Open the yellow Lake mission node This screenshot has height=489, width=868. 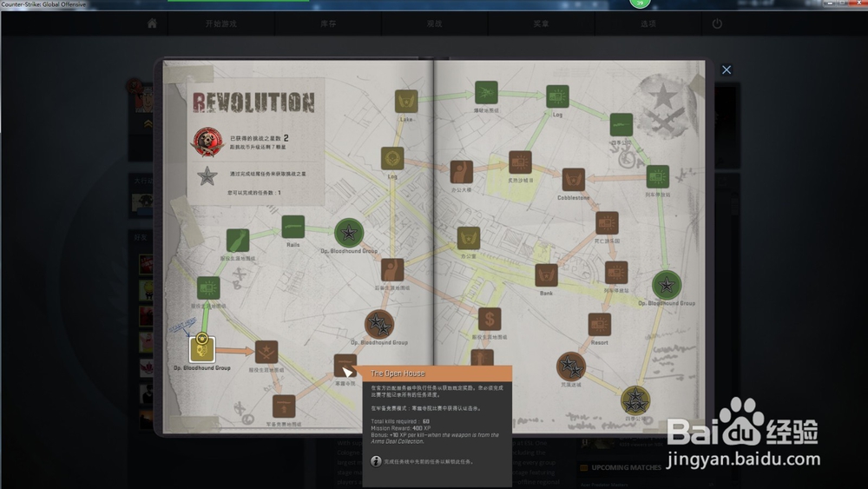tap(406, 102)
